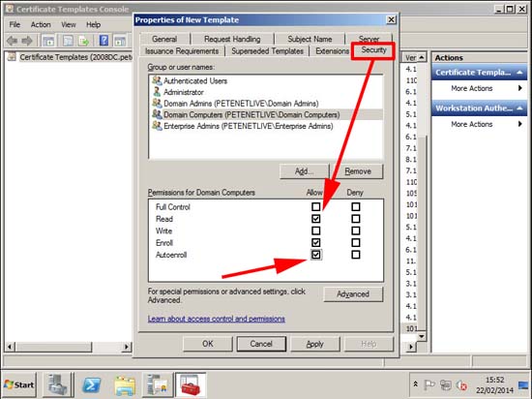Click the Action Center flag tray icon
This screenshot has height=399, width=532.
pos(429,385)
